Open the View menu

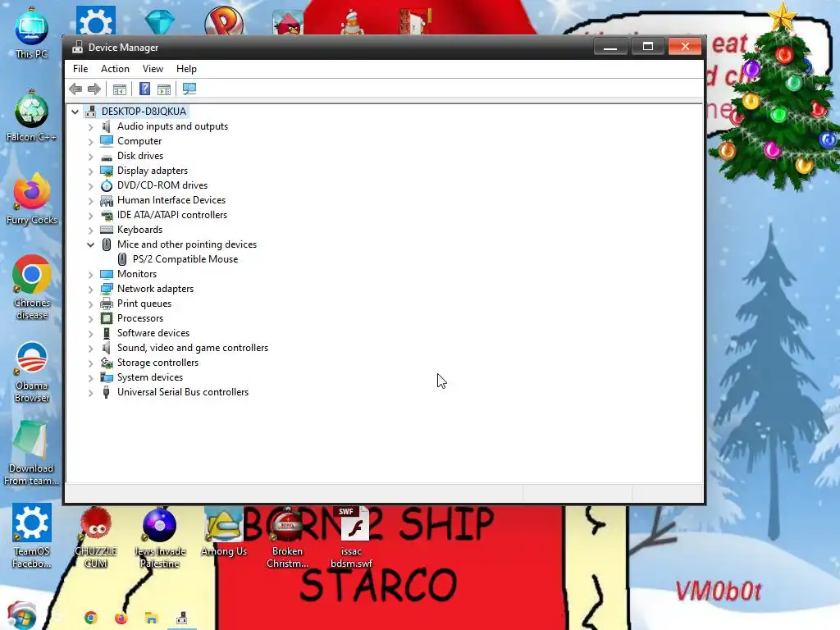153,69
